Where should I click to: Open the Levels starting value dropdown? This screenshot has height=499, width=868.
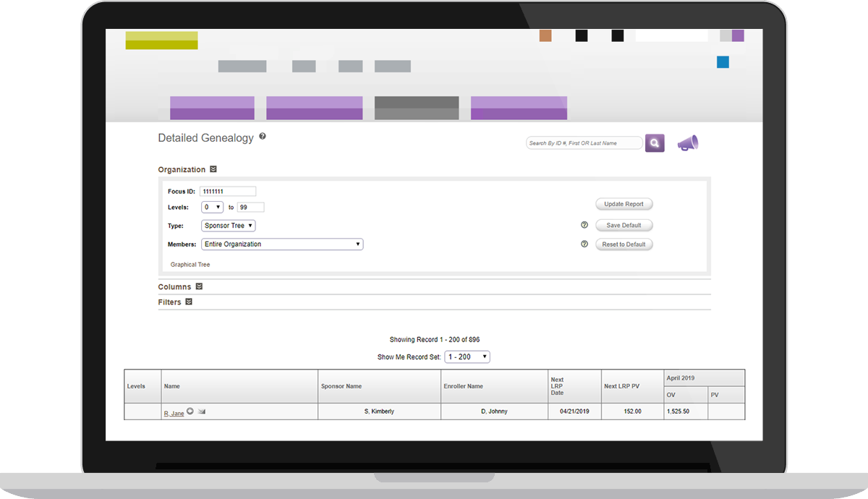click(213, 208)
